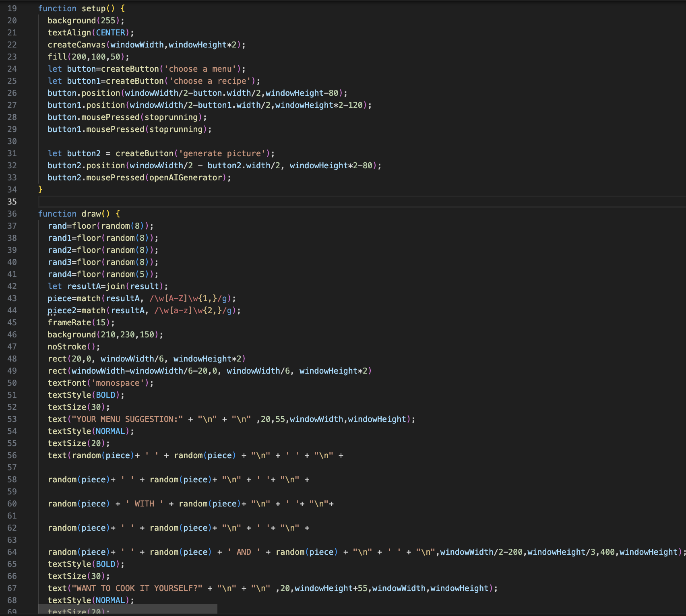Click line number 36 in the gutter

tap(12, 214)
